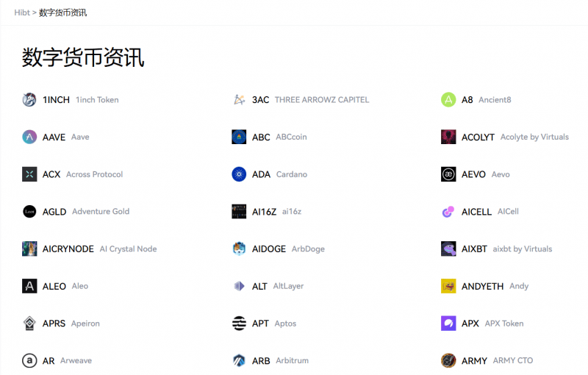Click the 'Andy' name text
Image resolution: width=588 pixels, height=375 pixels.
point(519,286)
